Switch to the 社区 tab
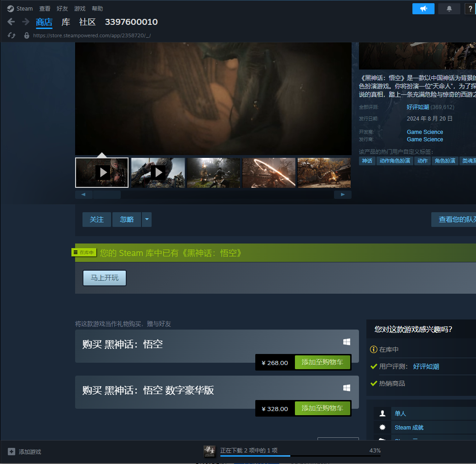The width and height of the screenshot is (476, 464). [x=88, y=22]
